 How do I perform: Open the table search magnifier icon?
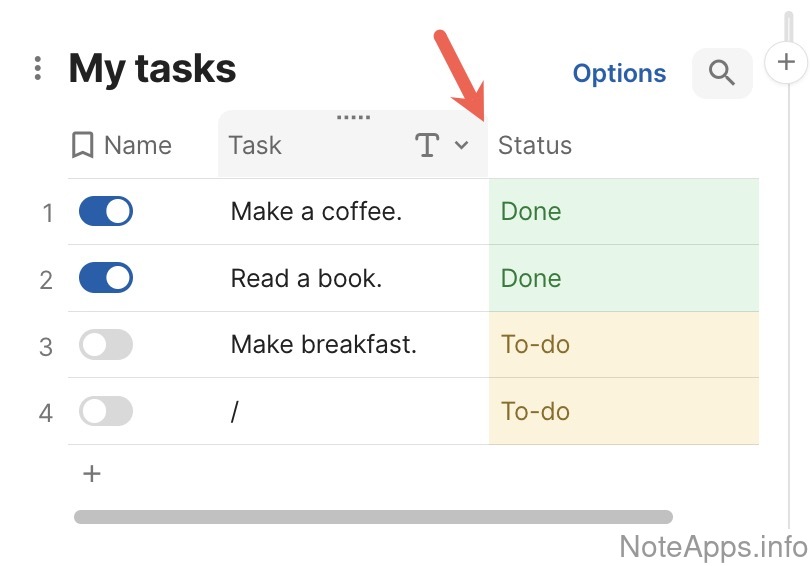(x=722, y=73)
